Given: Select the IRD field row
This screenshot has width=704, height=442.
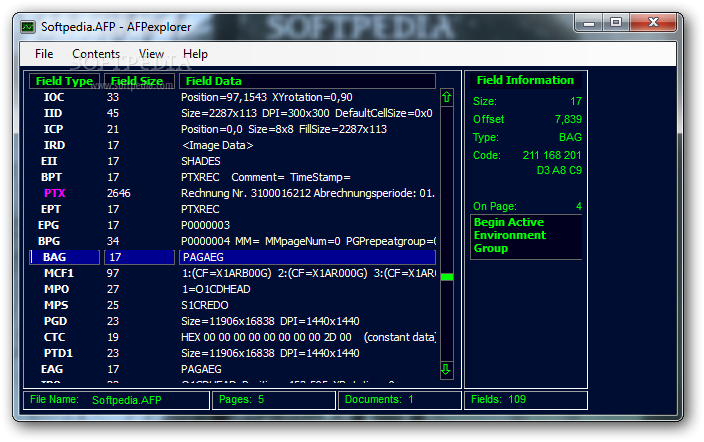Looking at the screenshot, I should (x=233, y=145).
